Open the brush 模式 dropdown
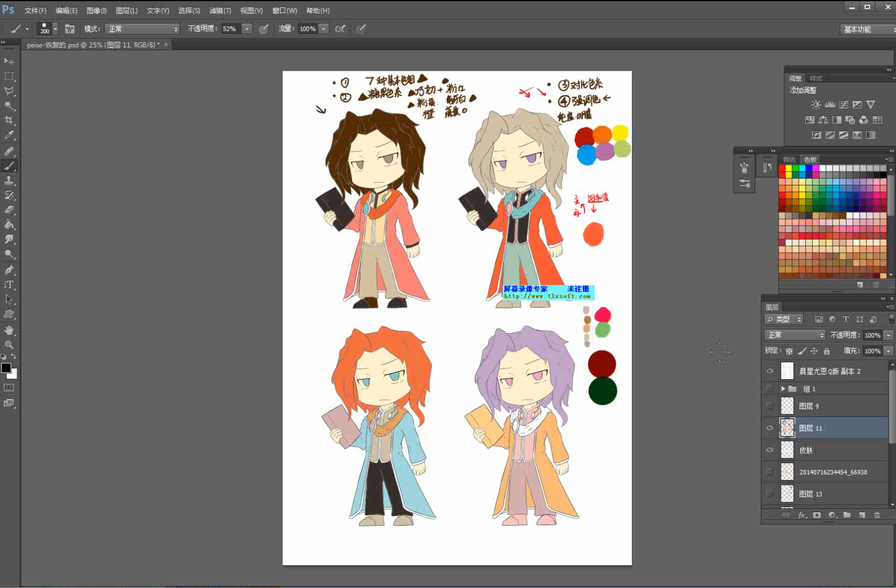The image size is (896, 588). (x=142, y=29)
